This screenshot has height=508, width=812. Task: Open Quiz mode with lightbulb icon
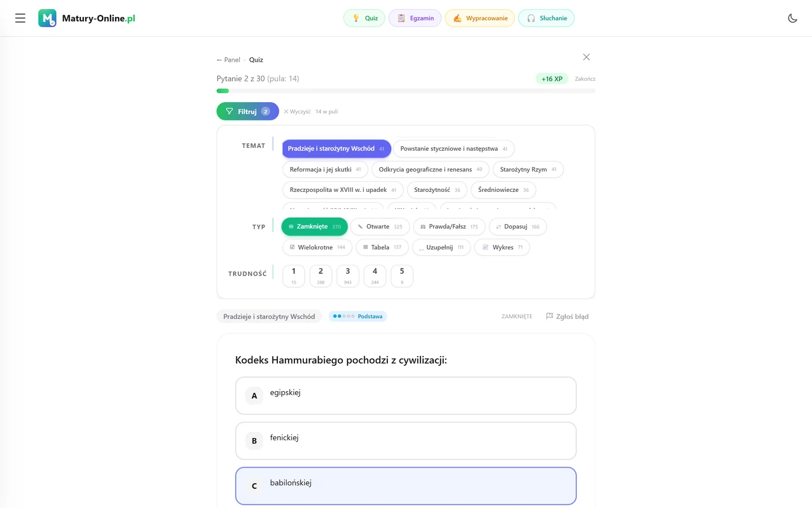[x=364, y=18]
